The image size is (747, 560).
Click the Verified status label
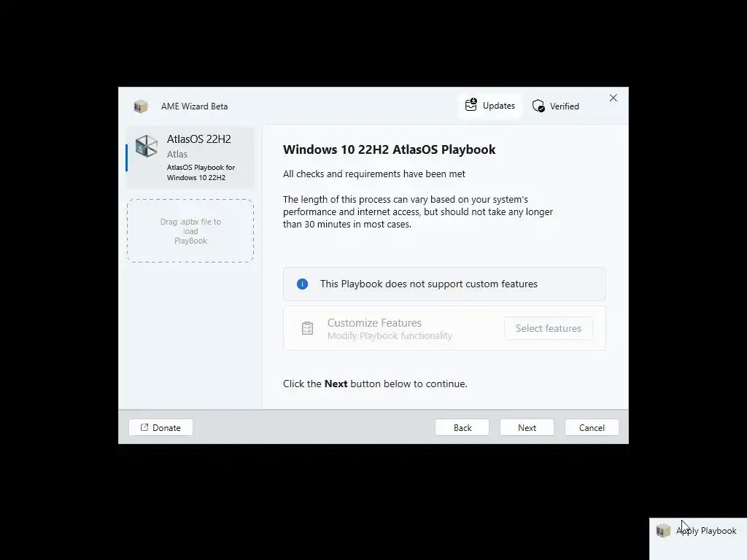565,106
